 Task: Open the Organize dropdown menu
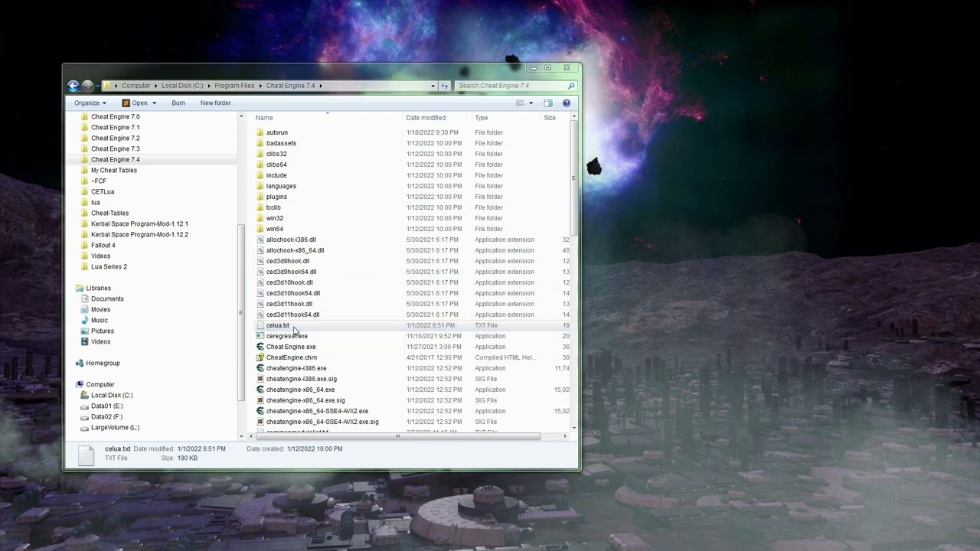point(90,103)
